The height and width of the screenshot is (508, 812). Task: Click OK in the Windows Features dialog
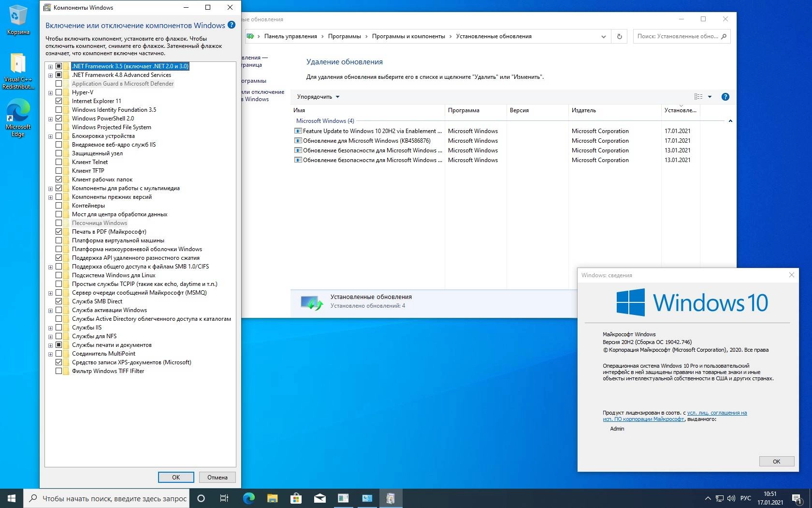(x=176, y=477)
